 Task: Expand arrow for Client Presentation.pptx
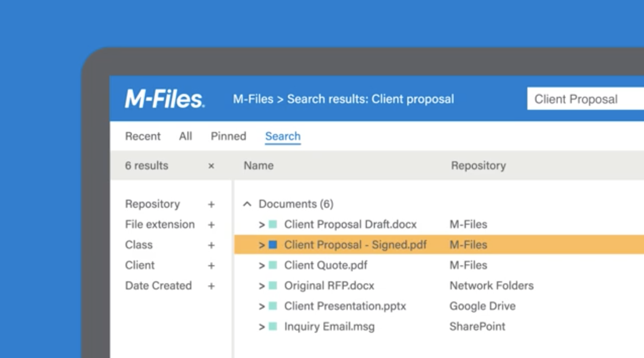pos(262,307)
